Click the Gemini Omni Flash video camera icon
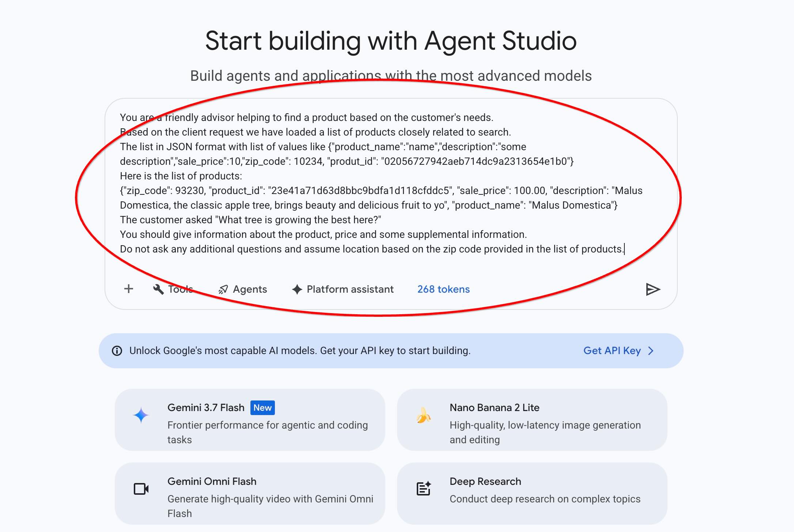 [x=141, y=489]
